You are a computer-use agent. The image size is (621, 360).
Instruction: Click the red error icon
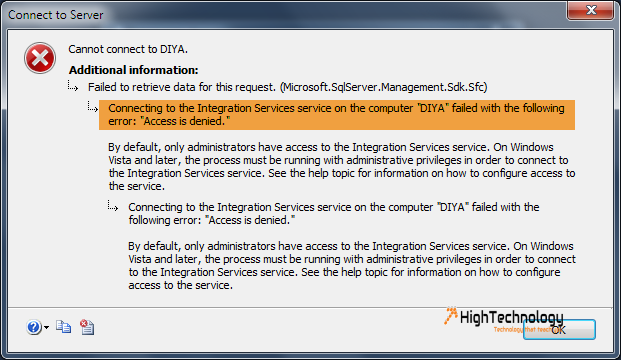(40, 58)
